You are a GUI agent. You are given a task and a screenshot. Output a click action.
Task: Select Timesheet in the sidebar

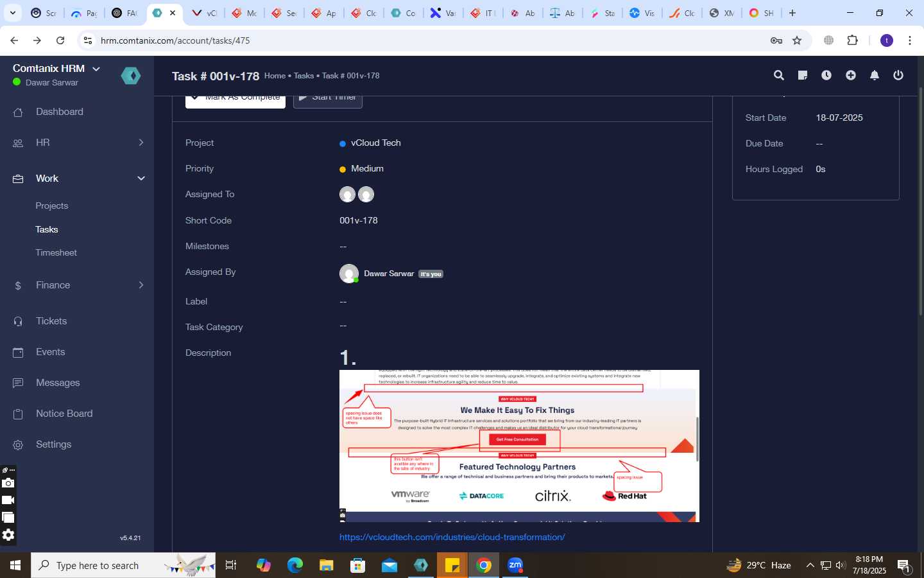[x=56, y=252]
